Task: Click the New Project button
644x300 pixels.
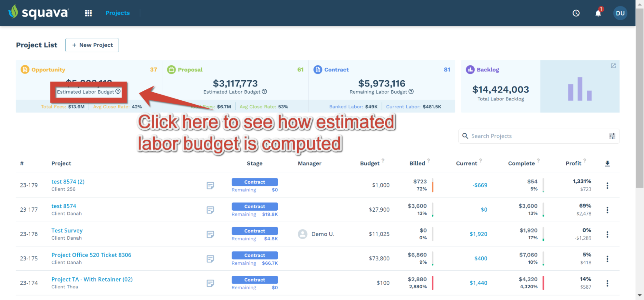Action: click(92, 45)
